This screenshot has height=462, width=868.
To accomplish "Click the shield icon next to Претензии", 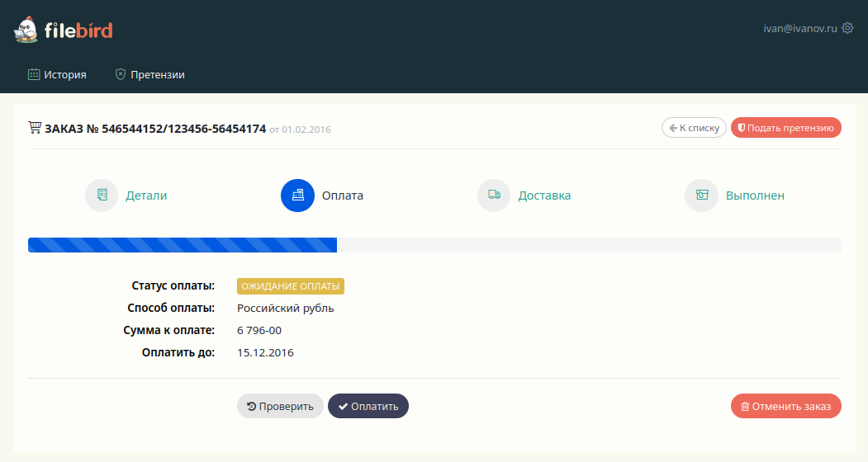I will (121, 74).
